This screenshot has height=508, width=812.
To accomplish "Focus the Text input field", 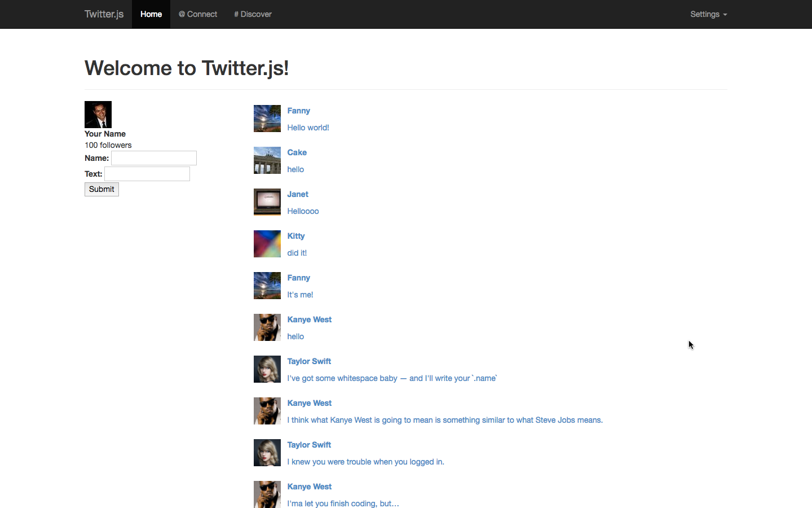I will pyautogui.click(x=147, y=174).
